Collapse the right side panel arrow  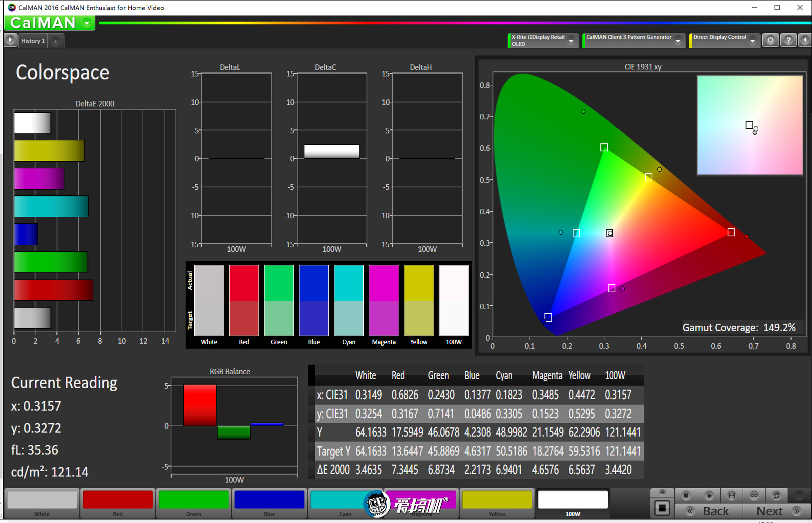tap(805, 40)
